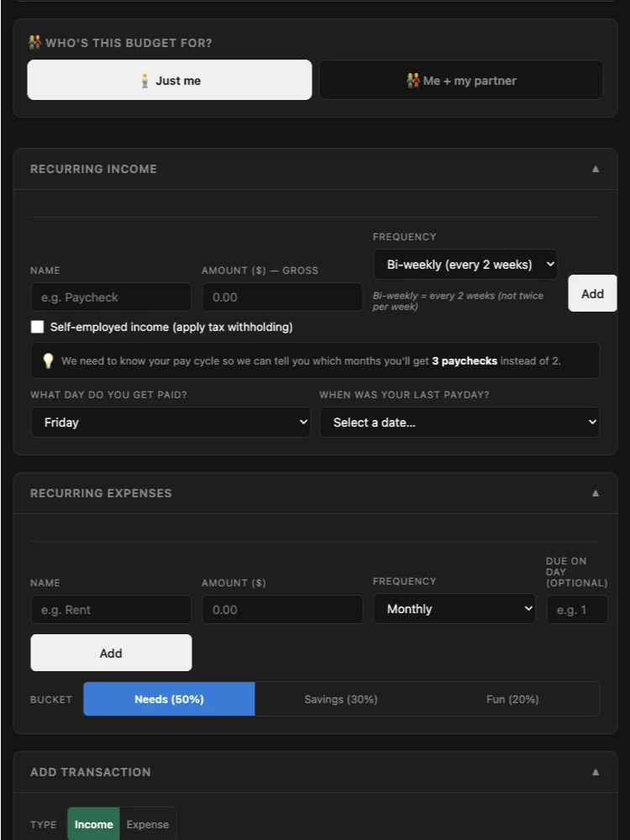Click the income Name field "e.g. Paycheck"
The height and width of the screenshot is (840, 630).
pyautogui.click(x=111, y=297)
